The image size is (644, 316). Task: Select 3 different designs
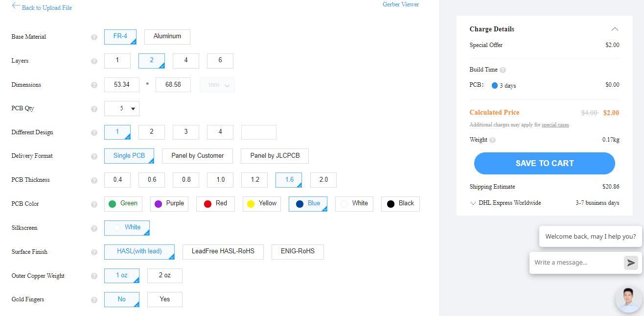pyautogui.click(x=185, y=132)
